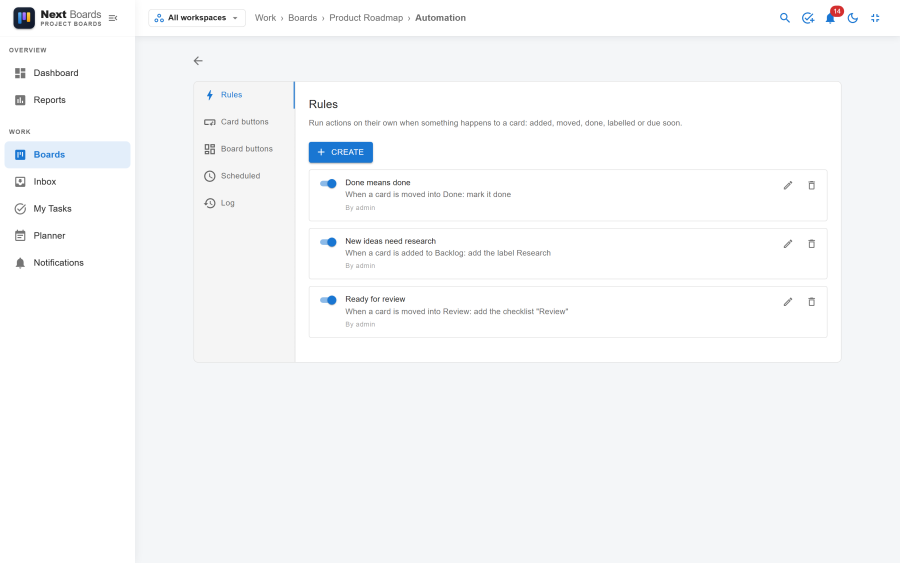Screen dimensions: 900x563
Task: Click New ideas need research title
Action: [x=390, y=241]
